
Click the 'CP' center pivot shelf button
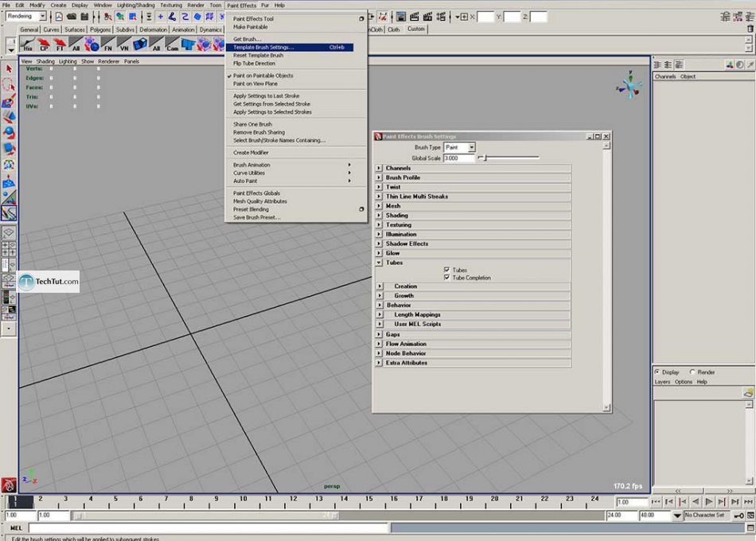click(x=44, y=45)
